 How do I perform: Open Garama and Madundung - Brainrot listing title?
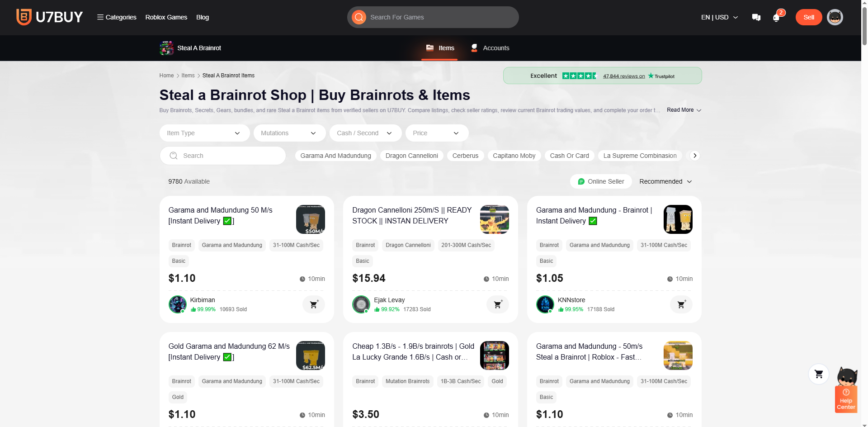[x=594, y=215]
